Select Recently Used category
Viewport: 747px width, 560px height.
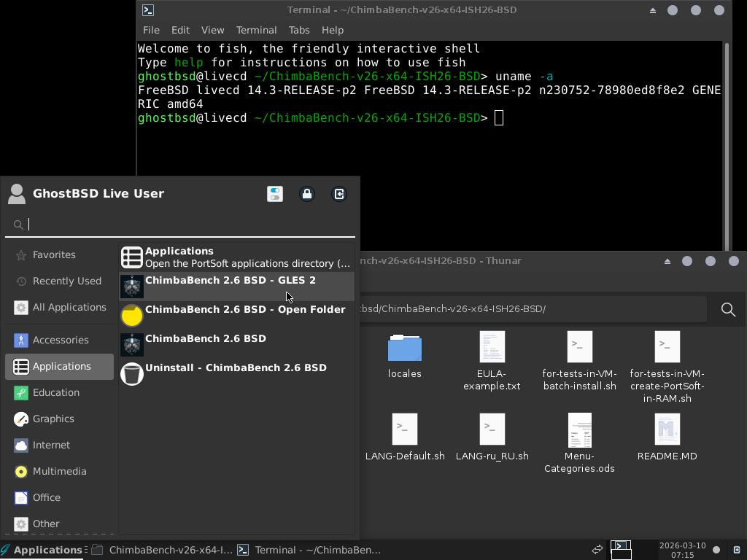pyautogui.click(x=60, y=281)
